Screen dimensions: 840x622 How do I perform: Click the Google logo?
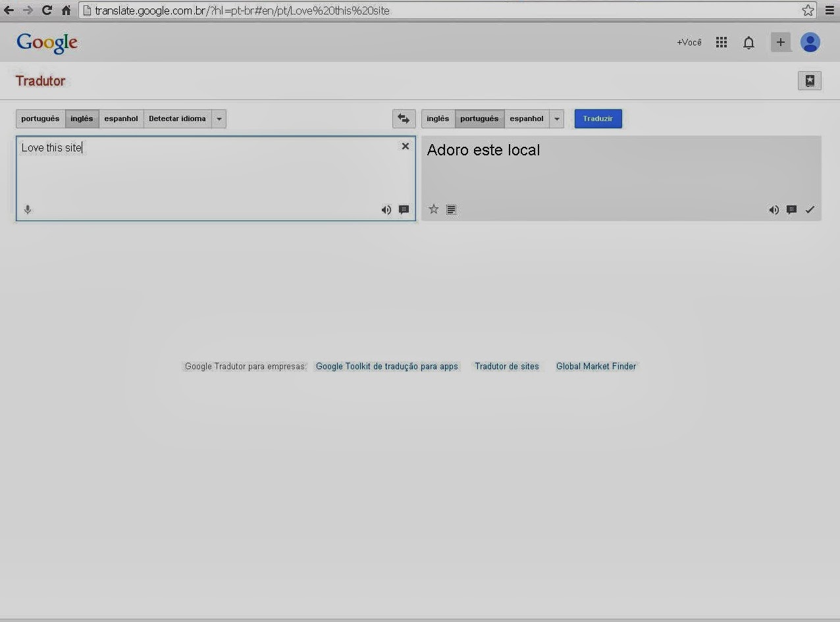[x=47, y=43]
